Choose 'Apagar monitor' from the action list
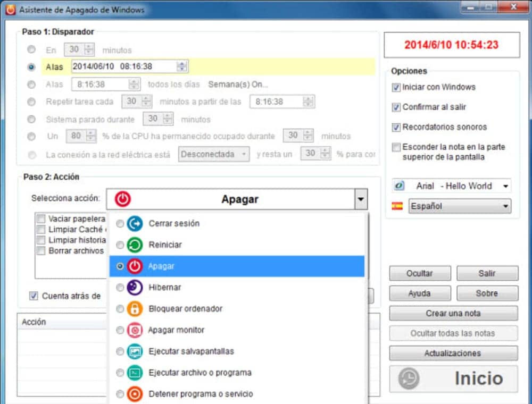 (237, 330)
